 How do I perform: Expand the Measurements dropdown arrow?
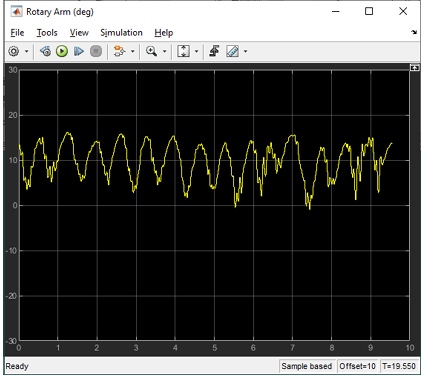coord(246,51)
